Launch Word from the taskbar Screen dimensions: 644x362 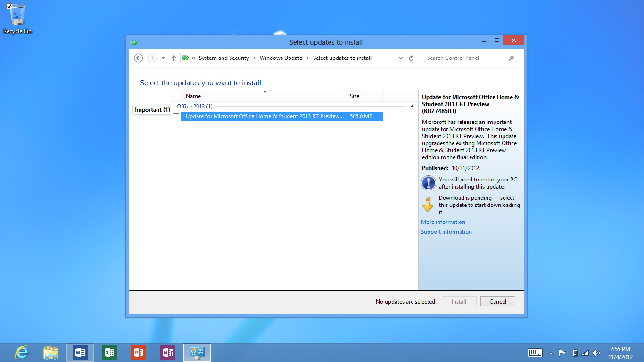[x=80, y=353]
